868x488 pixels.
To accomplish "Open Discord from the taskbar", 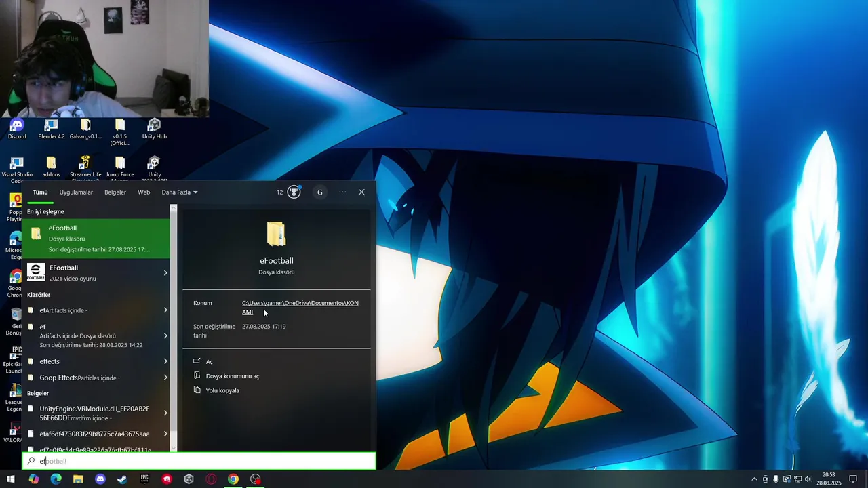I will click(100, 479).
